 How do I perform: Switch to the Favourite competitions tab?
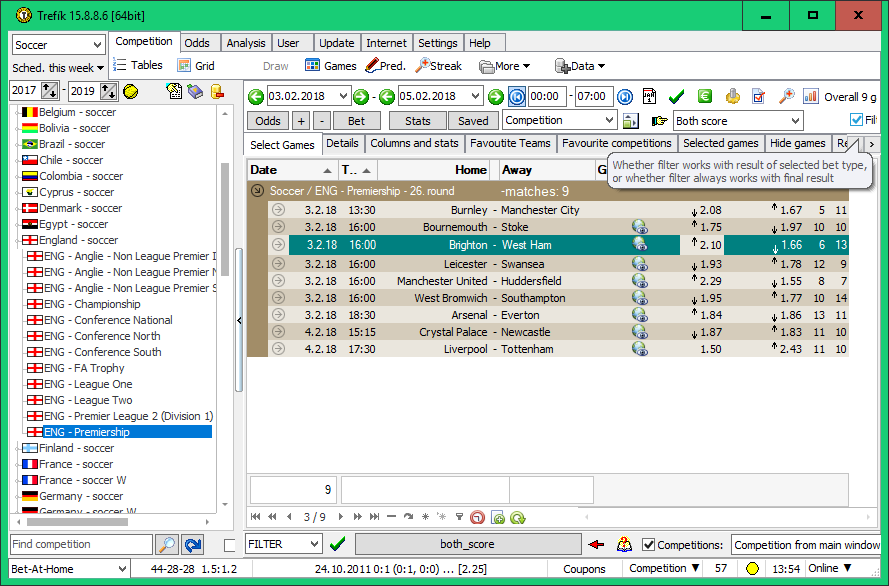click(617, 143)
